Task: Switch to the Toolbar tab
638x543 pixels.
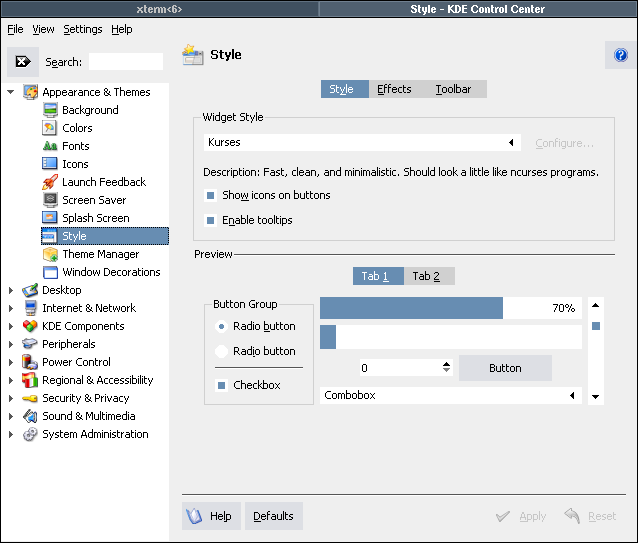Action: pos(453,89)
